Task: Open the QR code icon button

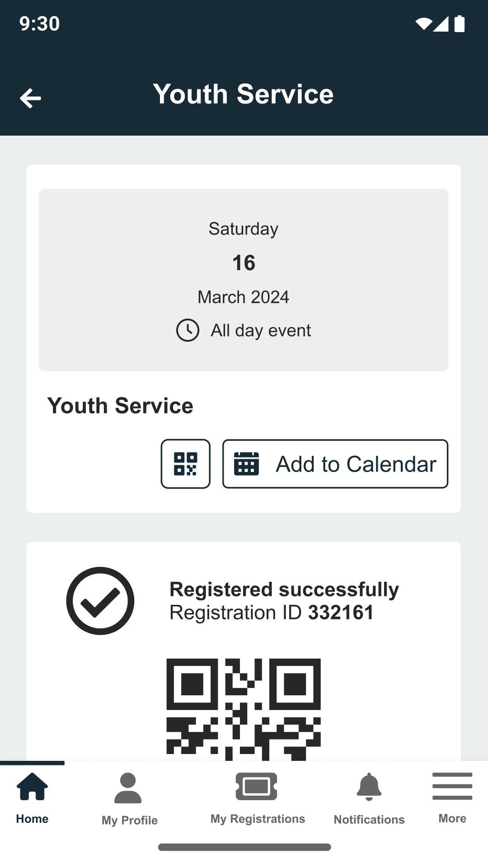Action: tap(186, 464)
